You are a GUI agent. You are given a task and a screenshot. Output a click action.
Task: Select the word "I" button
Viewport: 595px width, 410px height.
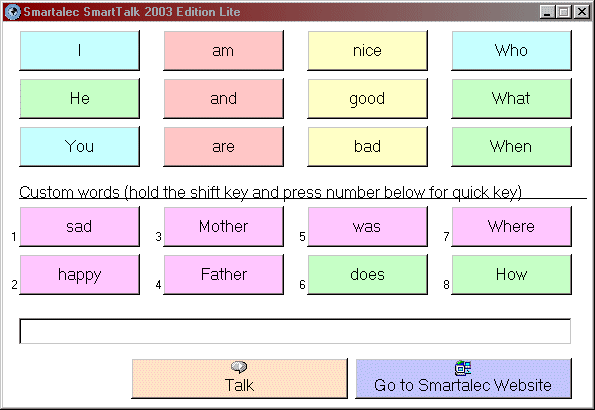(x=79, y=50)
